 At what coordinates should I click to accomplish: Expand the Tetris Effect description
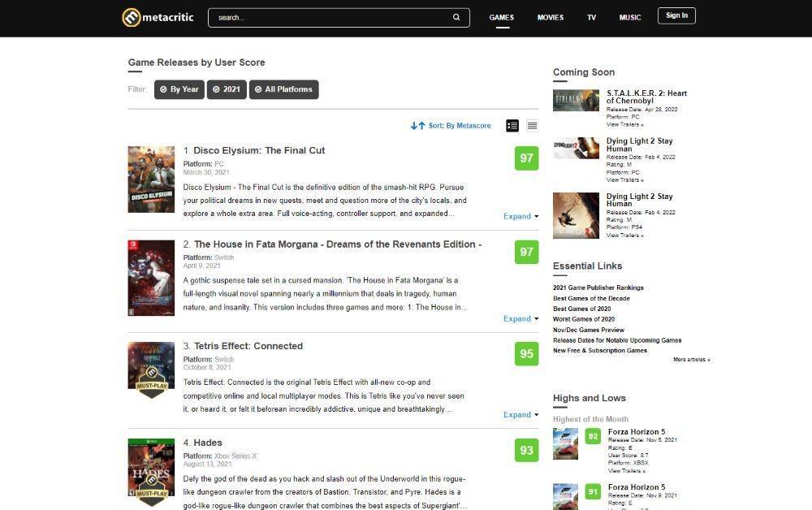click(520, 415)
